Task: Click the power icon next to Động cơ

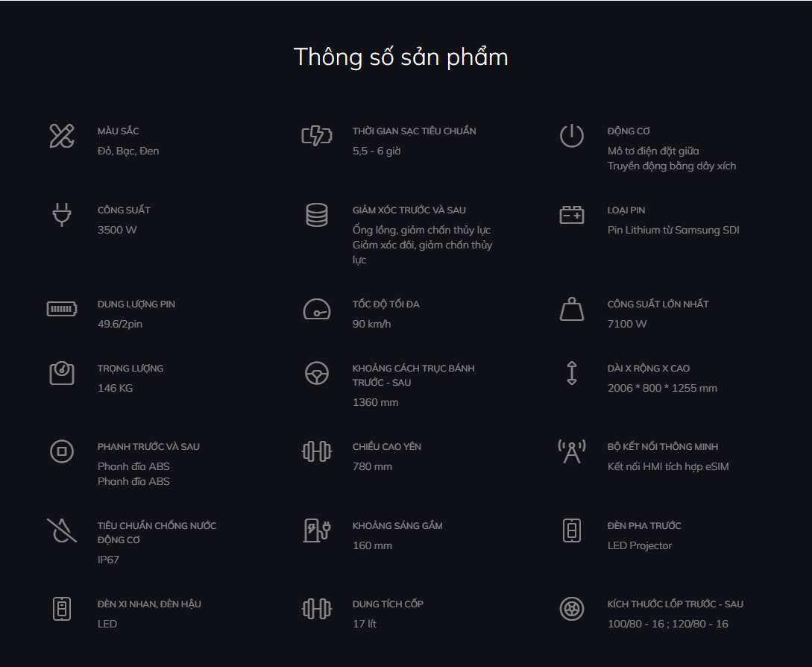Action: (x=572, y=136)
